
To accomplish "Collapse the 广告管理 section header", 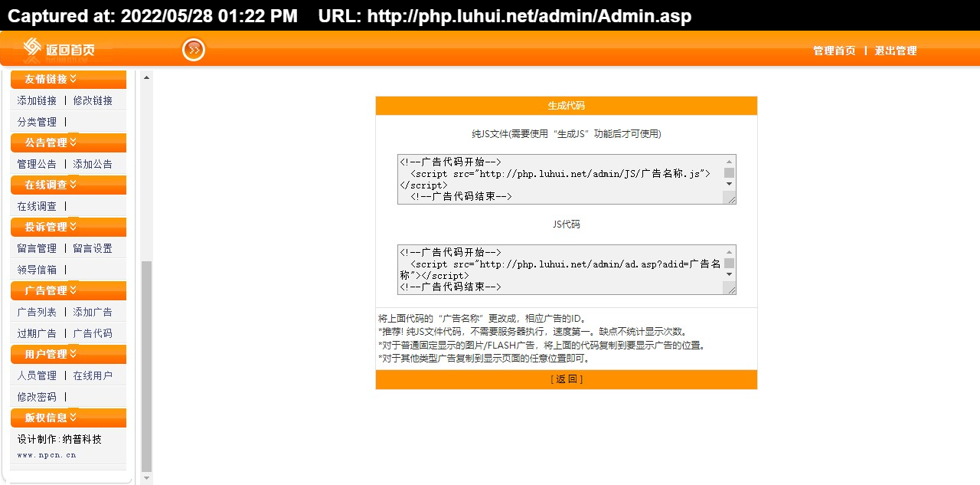I will pos(68,290).
